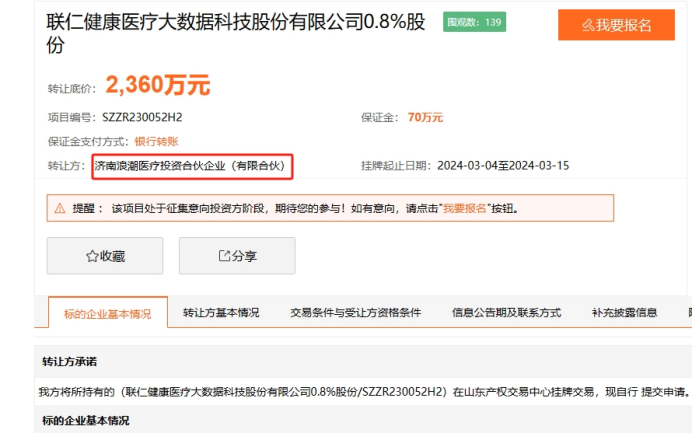Image resolution: width=692 pixels, height=434 pixels.
Task: Click the green 围观数 139 badge
Action: [x=473, y=22]
